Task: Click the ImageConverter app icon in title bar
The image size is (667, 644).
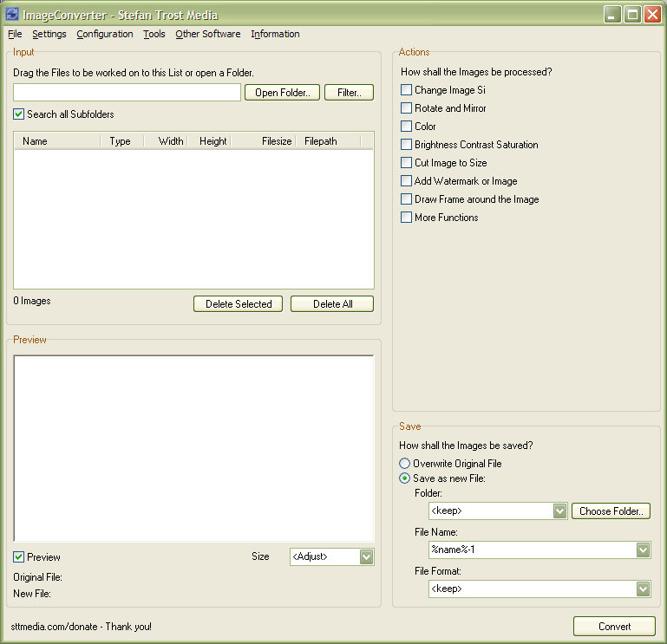Action: pyautogui.click(x=12, y=15)
